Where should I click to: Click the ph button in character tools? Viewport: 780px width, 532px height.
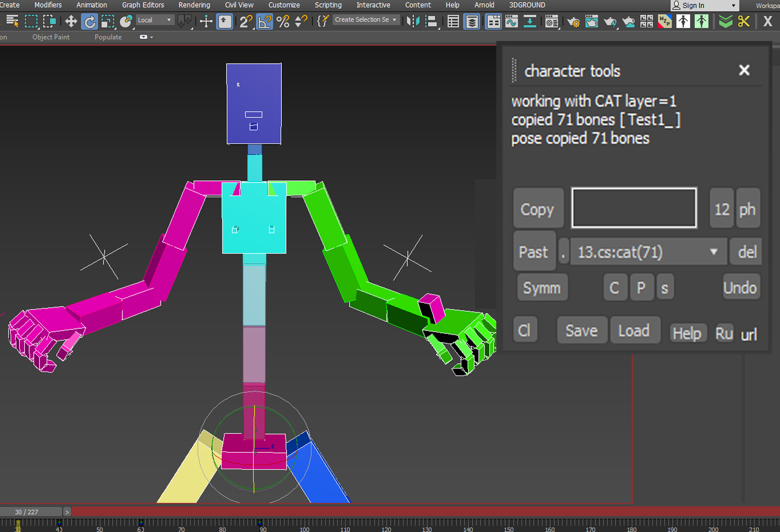click(x=748, y=208)
